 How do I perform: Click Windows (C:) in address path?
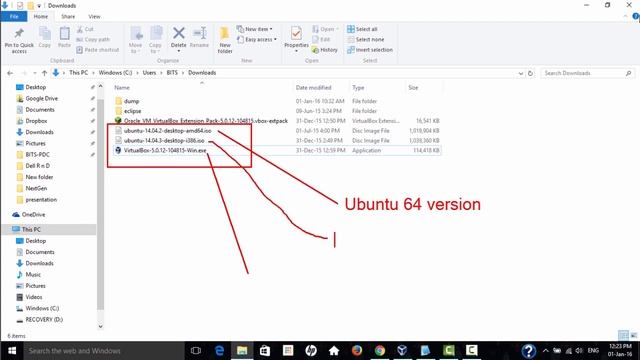pos(115,73)
